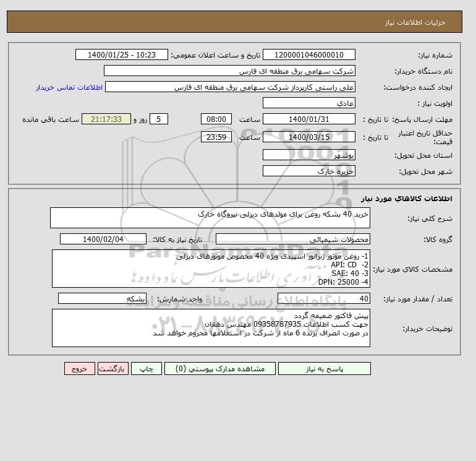Click the goods group field محصولات شیمیائی
476x461 pixels.
coord(292,239)
